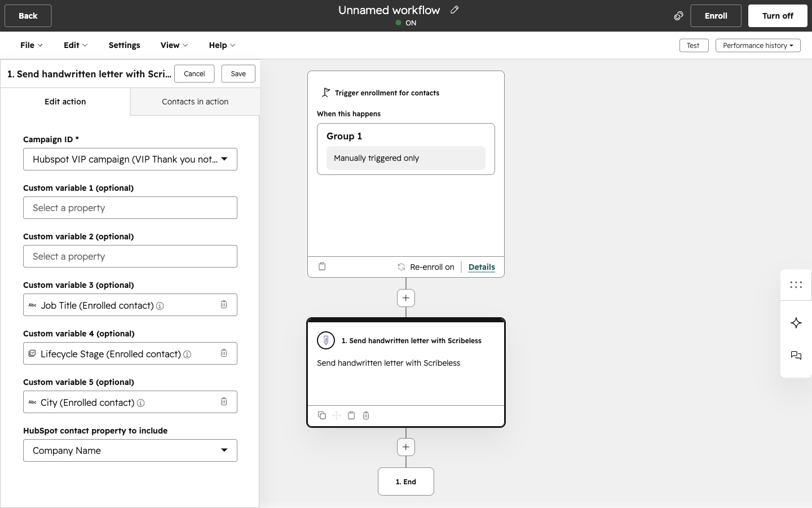Viewport: 812px width, 508px height.
Task: Click Job Title custom variable 3 field
Action: point(130,305)
